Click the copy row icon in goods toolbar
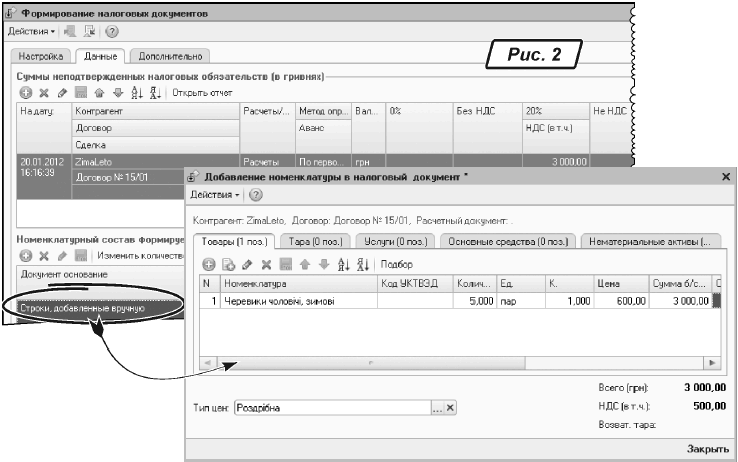 pos(227,264)
